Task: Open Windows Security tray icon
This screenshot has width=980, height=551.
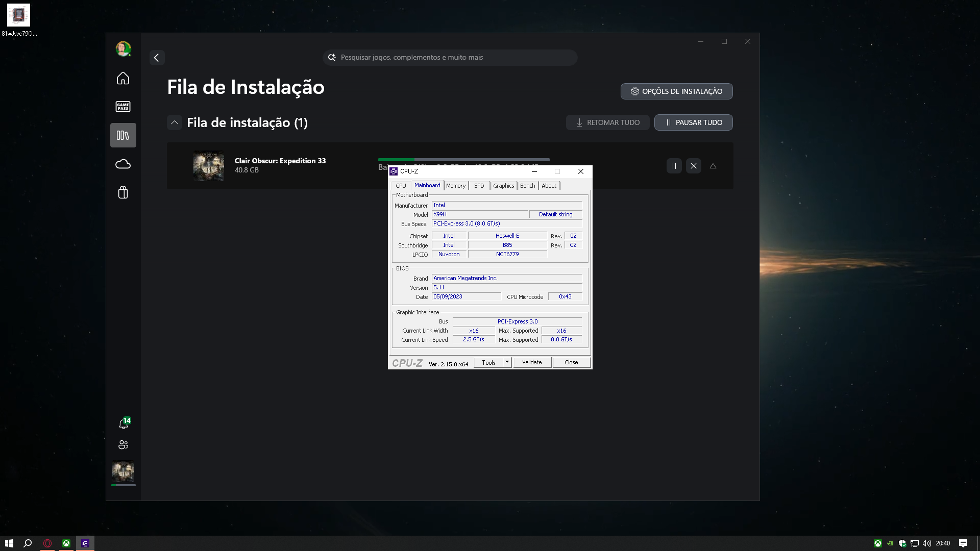Action: 902,543
